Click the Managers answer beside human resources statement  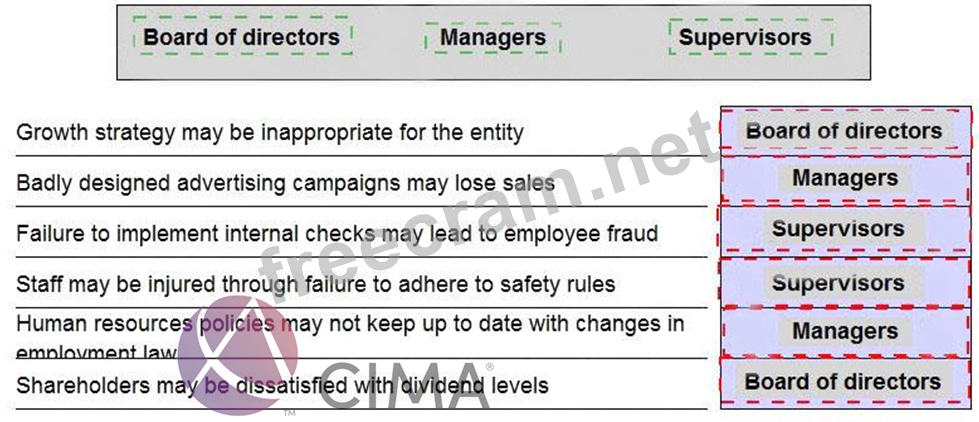[844, 331]
